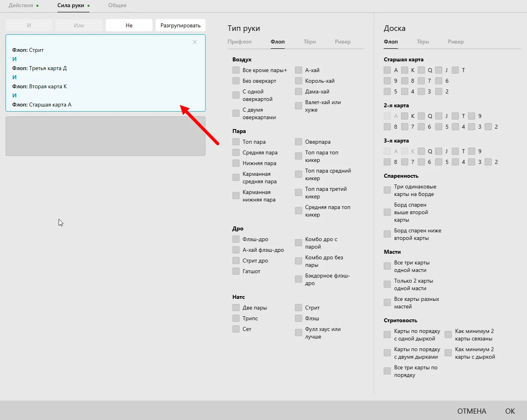
Task: Remove the filter group with X icon
Action: pyautogui.click(x=194, y=42)
